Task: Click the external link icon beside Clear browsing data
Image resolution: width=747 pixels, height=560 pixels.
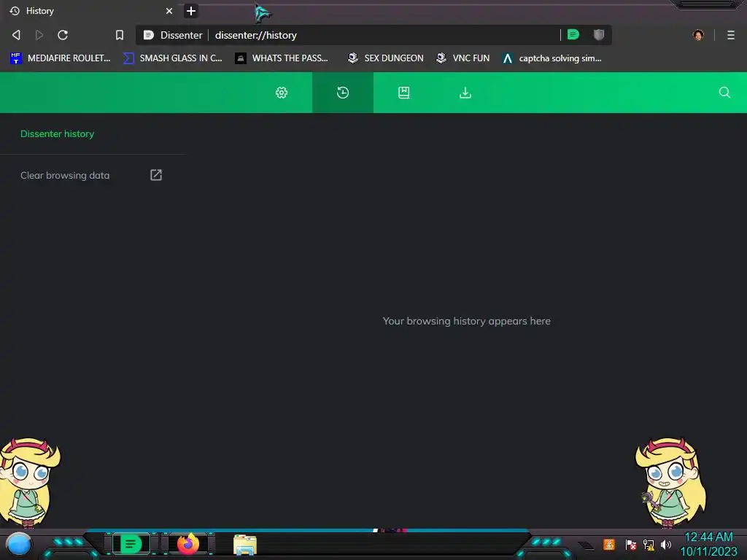Action: click(156, 175)
